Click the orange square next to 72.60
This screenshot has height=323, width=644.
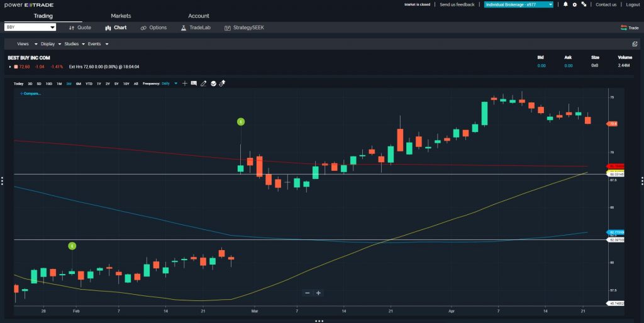tap(16, 67)
